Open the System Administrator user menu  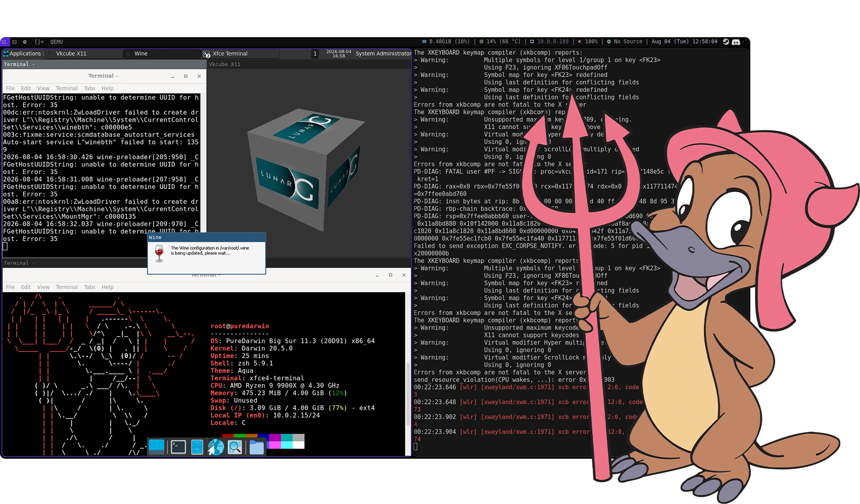pos(383,53)
